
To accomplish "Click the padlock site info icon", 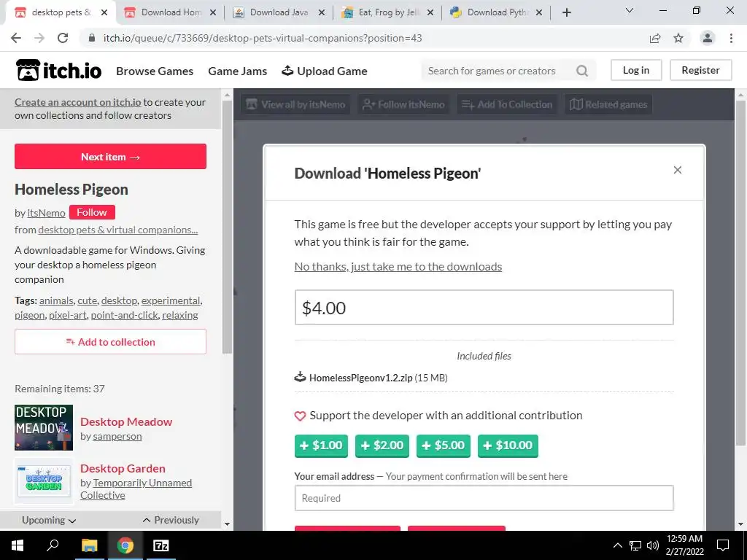I will pos(92,38).
